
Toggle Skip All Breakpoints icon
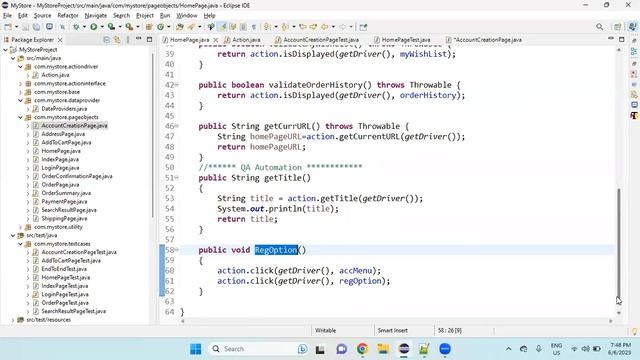click(62, 27)
